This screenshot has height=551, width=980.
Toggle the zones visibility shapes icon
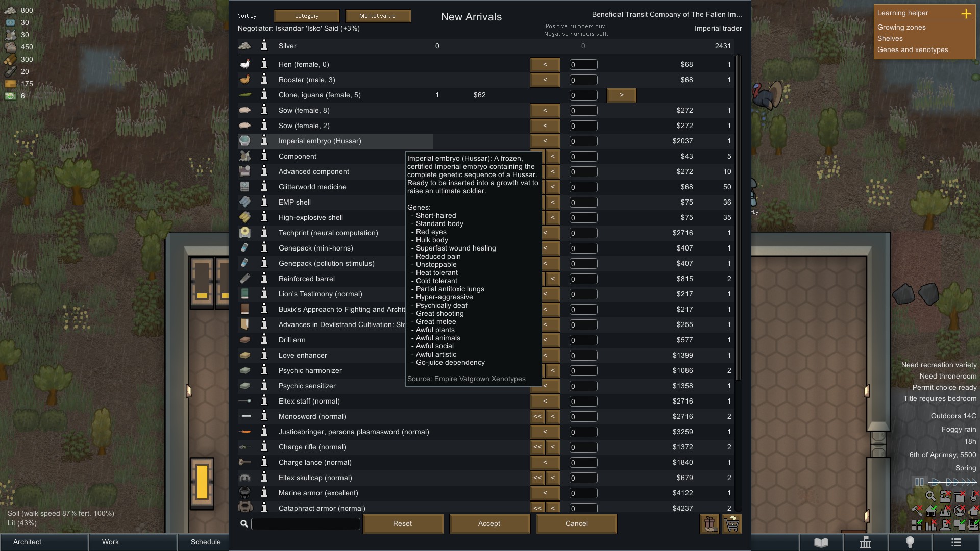click(960, 525)
